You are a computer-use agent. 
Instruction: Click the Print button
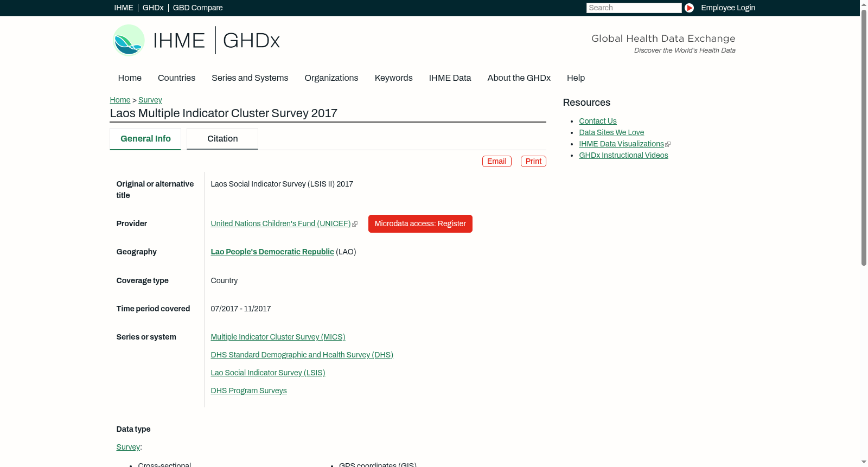tap(533, 161)
